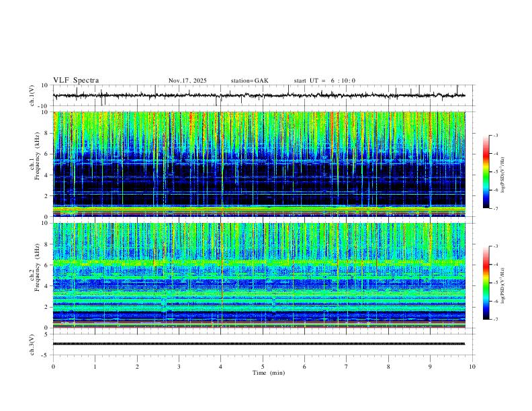Click the "ch.1(V)" axis label
This screenshot has height=411, width=532.
click(32, 95)
